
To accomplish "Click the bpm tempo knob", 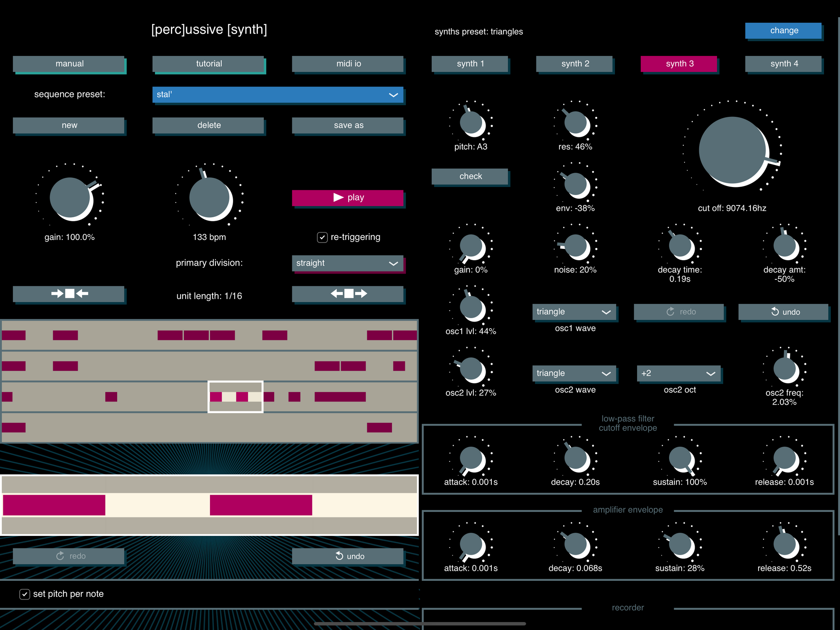I will point(209,198).
